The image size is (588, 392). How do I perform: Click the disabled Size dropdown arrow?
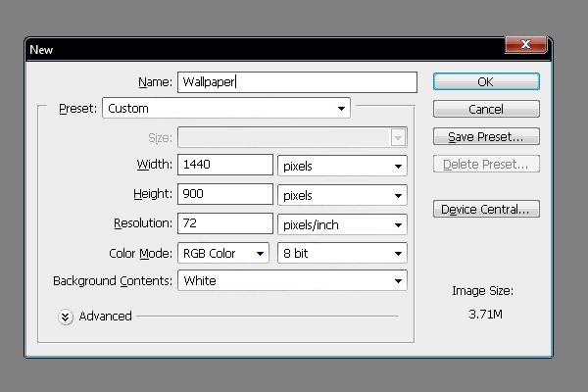(398, 137)
